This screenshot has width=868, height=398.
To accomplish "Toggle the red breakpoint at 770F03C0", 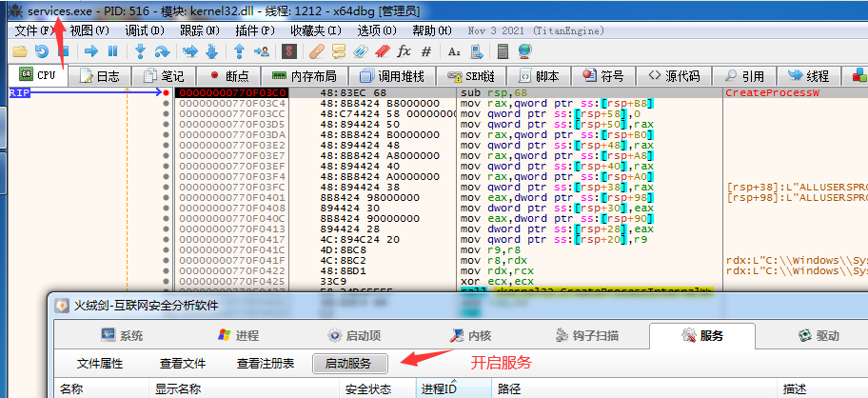I will (167, 92).
